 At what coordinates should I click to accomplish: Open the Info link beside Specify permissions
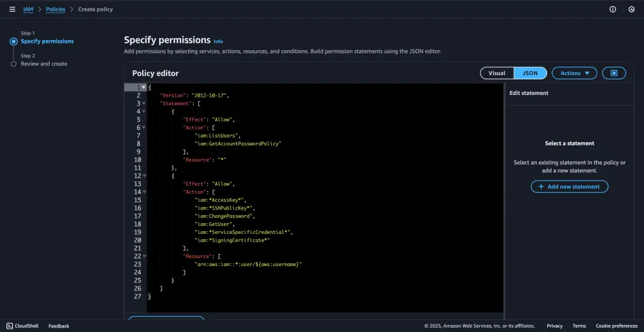[218, 41]
